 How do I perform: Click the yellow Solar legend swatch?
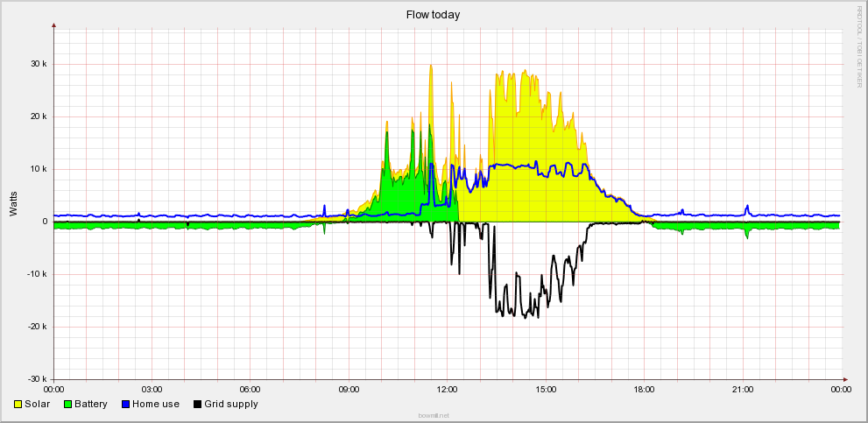[18, 405]
